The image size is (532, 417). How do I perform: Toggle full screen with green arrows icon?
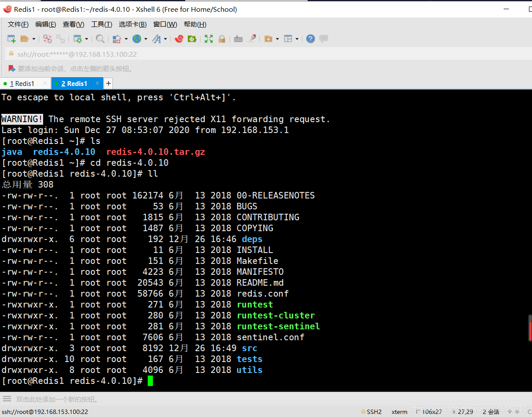[x=209, y=39]
